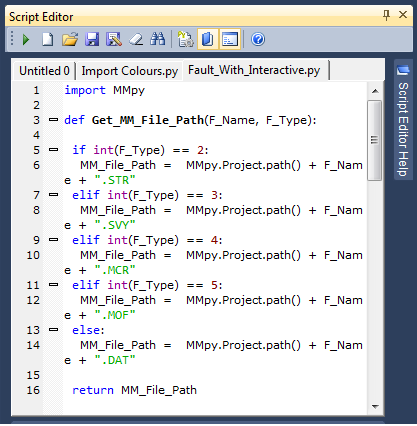
Task: Switch to Import Colours.py tab
Action: [x=130, y=71]
